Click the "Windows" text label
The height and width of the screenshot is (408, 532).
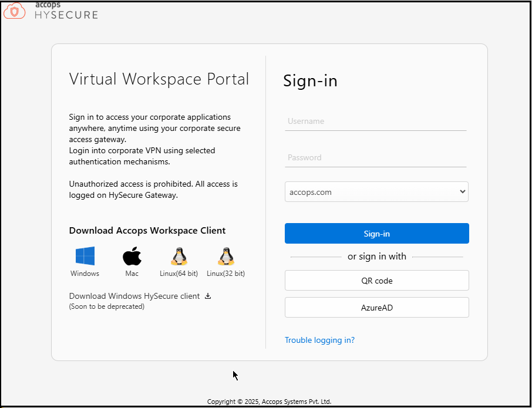tap(85, 274)
